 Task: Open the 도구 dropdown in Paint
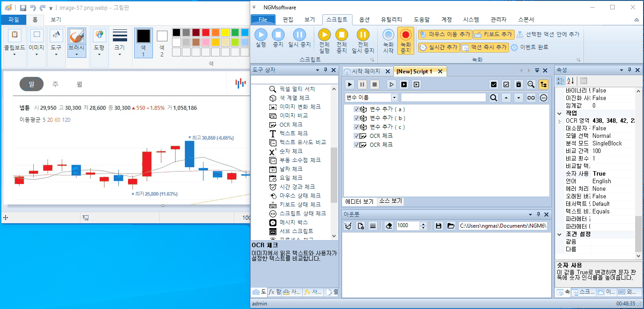click(56, 54)
